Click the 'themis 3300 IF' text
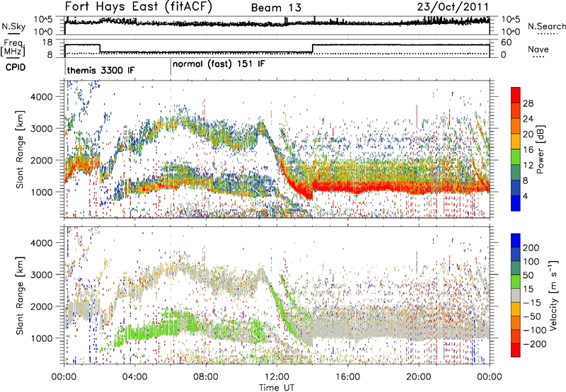Image resolution: width=566 pixels, height=392 pixels. tap(100, 70)
